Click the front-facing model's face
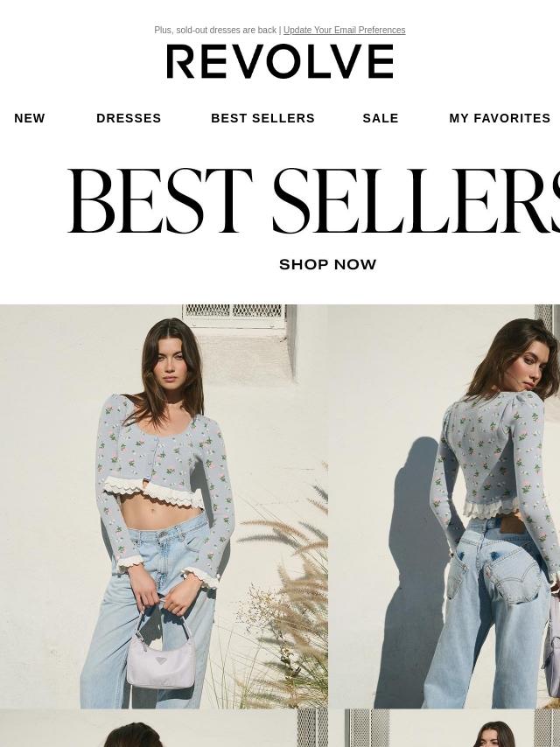 [172, 369]
